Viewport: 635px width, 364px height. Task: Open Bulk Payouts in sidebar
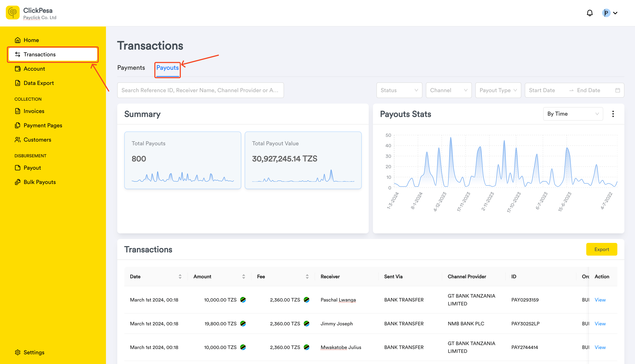pos(53,182)
